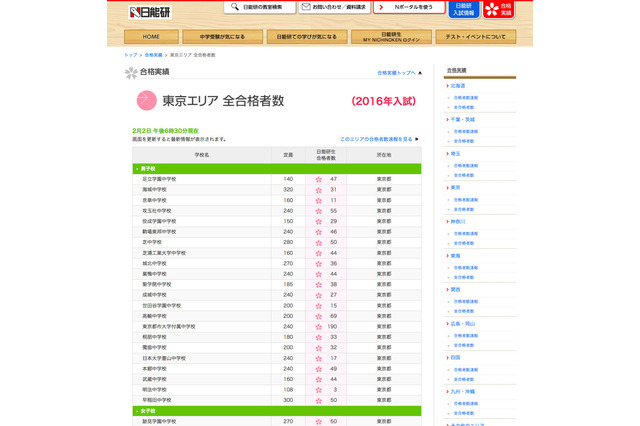Click the 駒場東邦中学校 school name

[x=159, y=232]
